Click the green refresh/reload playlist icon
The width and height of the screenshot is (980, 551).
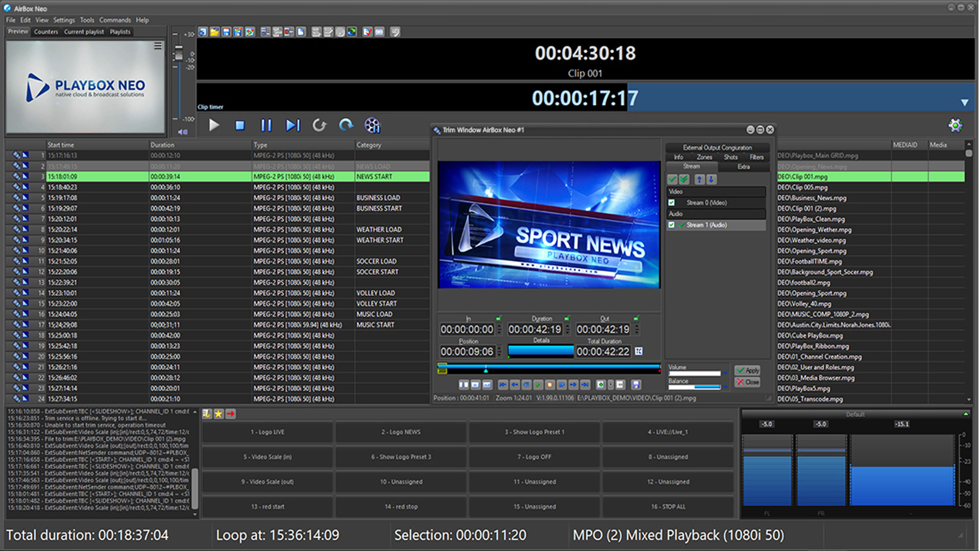(351, 32)
